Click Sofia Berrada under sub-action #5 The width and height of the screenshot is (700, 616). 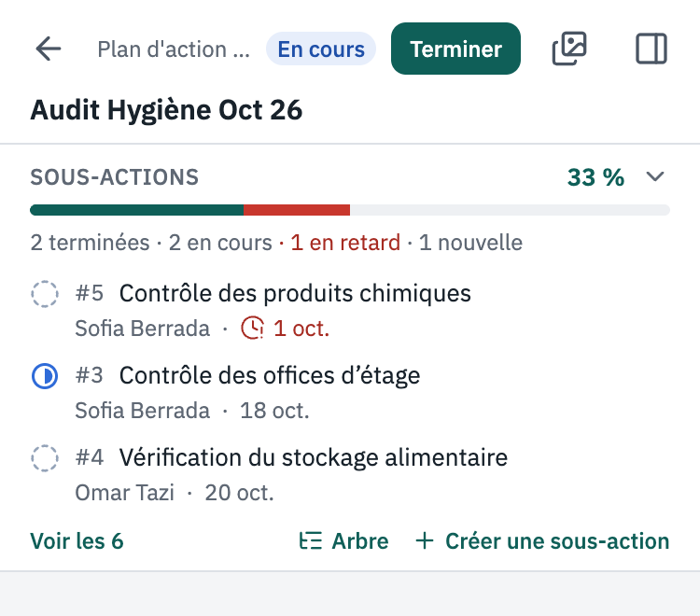pos(143,329)
